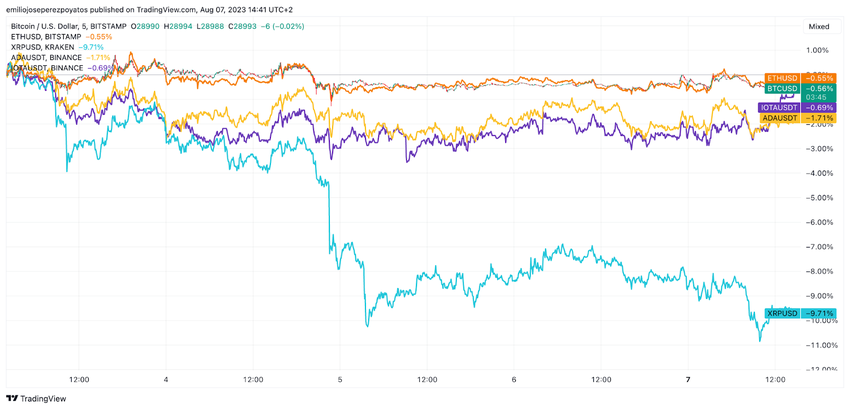Click the −7.00% price scale label

point(817,246)
